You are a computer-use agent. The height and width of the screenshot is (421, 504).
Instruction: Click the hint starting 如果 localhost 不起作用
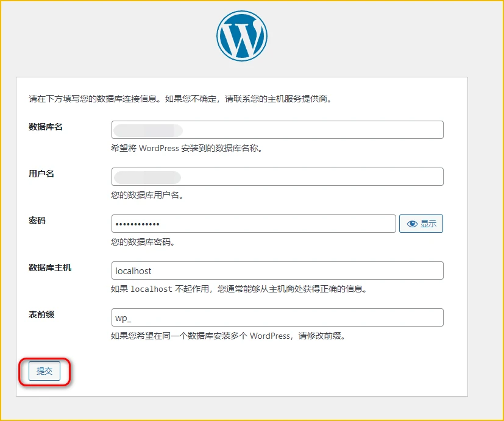239,289
